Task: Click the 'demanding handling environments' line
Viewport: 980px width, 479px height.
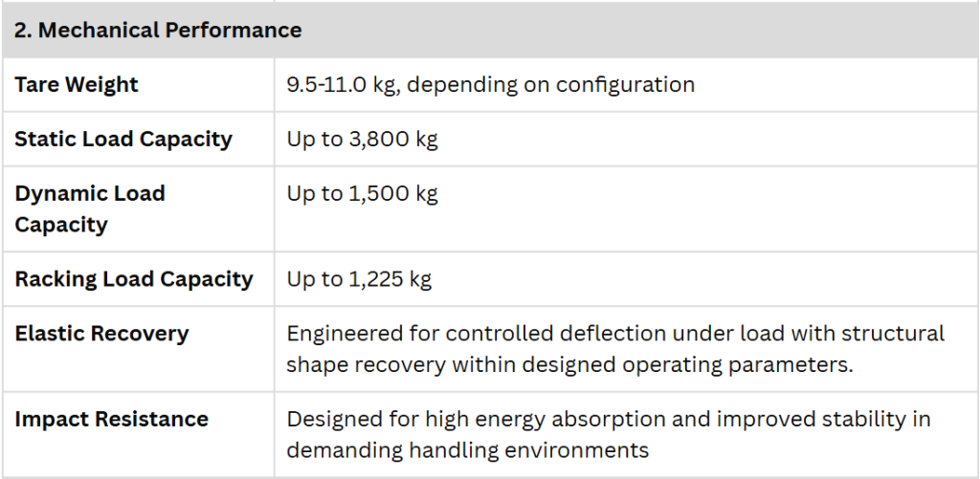Action: [x=467, y=449]
